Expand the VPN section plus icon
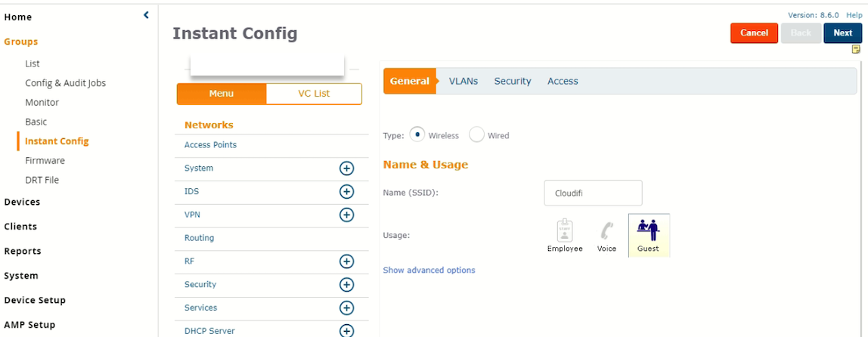 point(346,215)
